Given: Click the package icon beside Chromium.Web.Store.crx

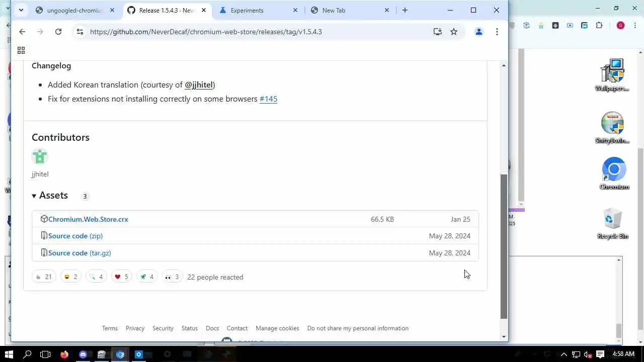Looking at the screenshot, I should pyautogui.click(x=44, y=219).
